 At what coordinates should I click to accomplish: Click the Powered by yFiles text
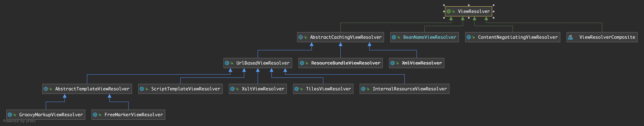pos(19,121)
